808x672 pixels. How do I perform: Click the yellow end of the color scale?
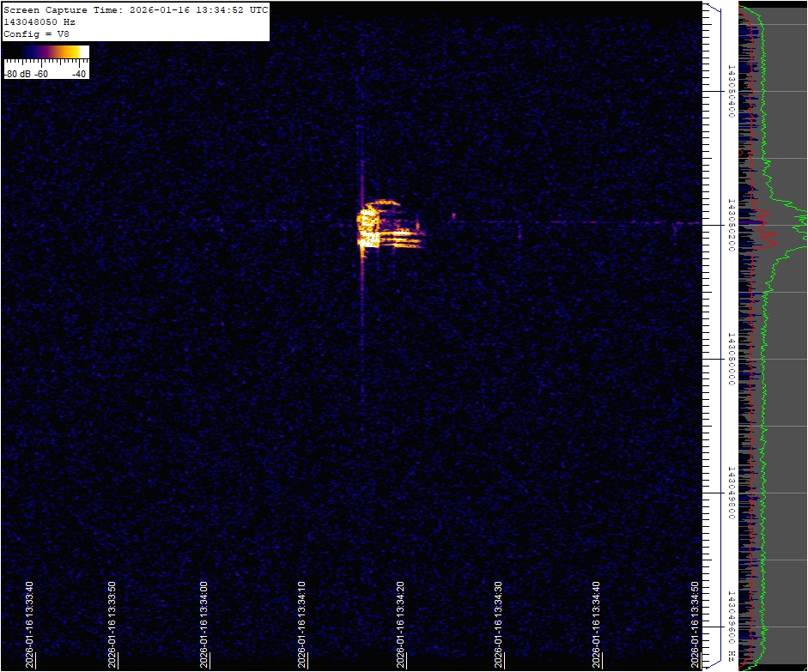pyautogui.click(x=82, y=52)
